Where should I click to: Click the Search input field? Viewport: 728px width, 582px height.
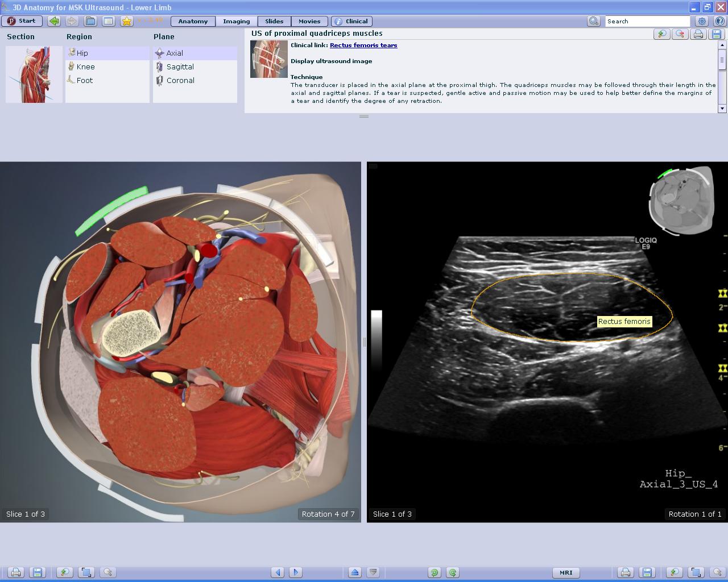pyautogui.click(x=647, y=21)
